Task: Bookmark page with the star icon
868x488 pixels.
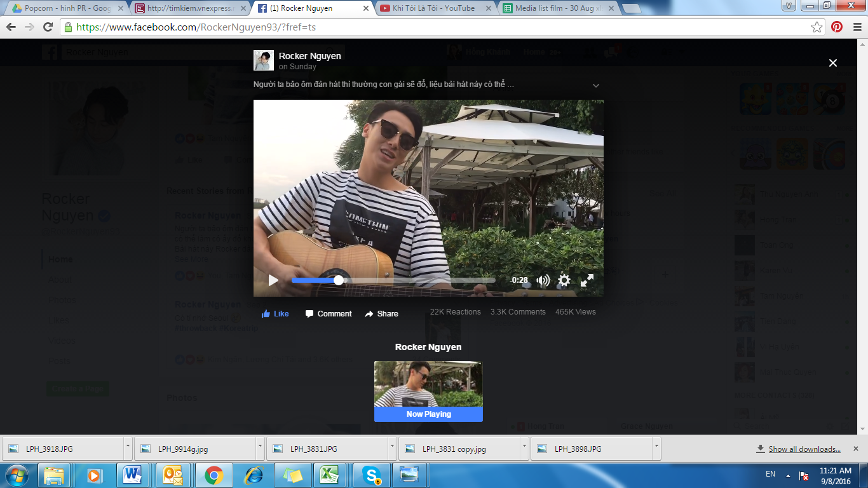Action: click(817, 27)
